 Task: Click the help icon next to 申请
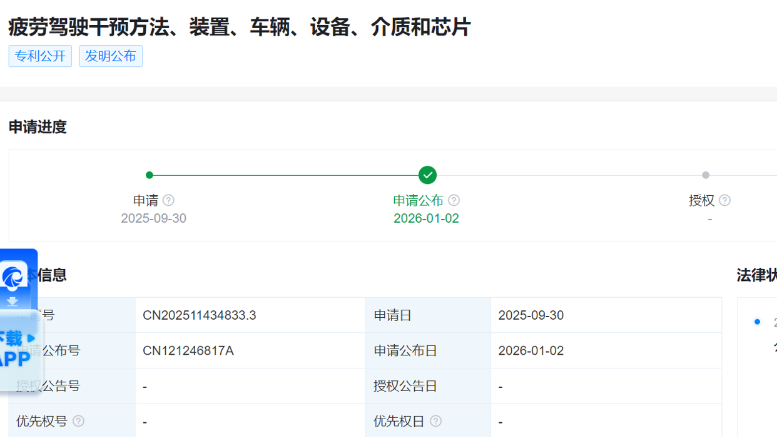(168, 200)
